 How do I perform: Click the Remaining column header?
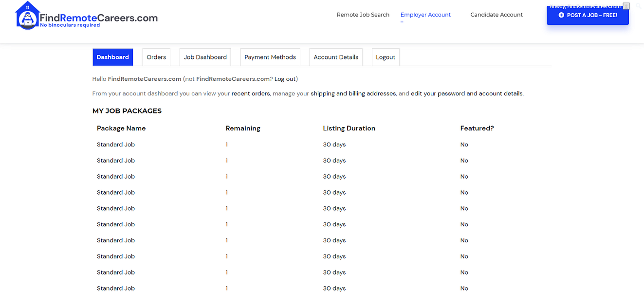[x=243, y=128]
